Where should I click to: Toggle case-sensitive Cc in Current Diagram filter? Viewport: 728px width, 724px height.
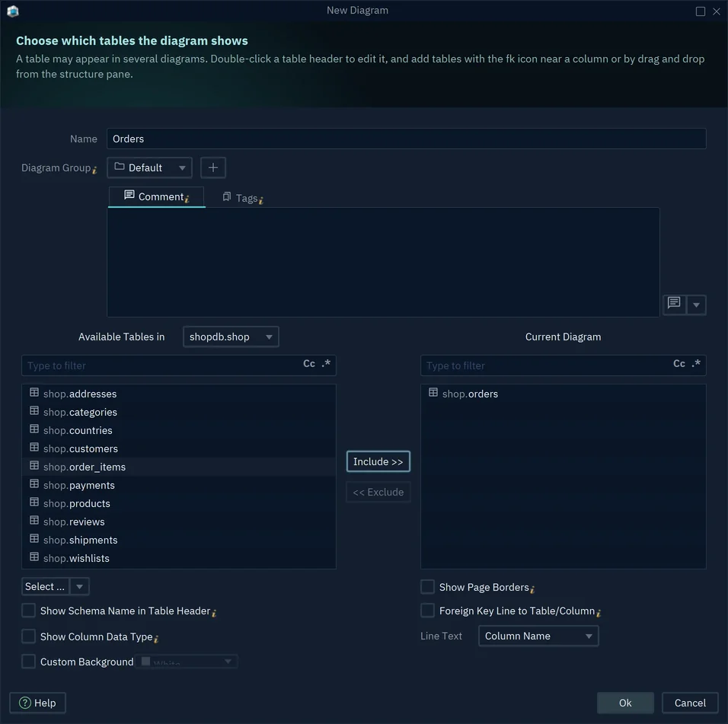(x=679, y=364)
